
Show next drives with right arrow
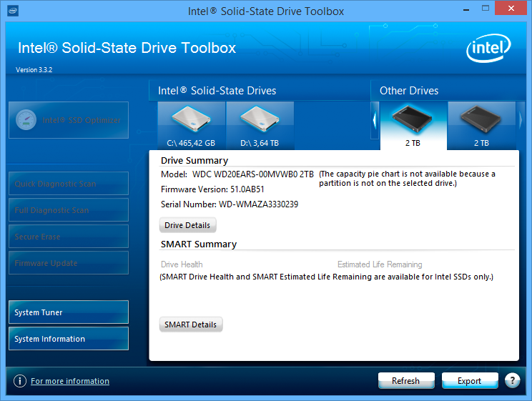coord(521,120)
